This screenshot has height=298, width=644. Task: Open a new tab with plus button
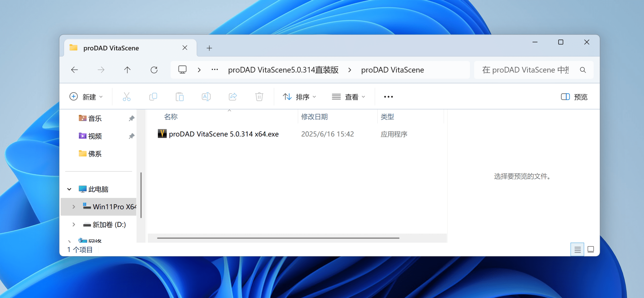coord(209,48)
